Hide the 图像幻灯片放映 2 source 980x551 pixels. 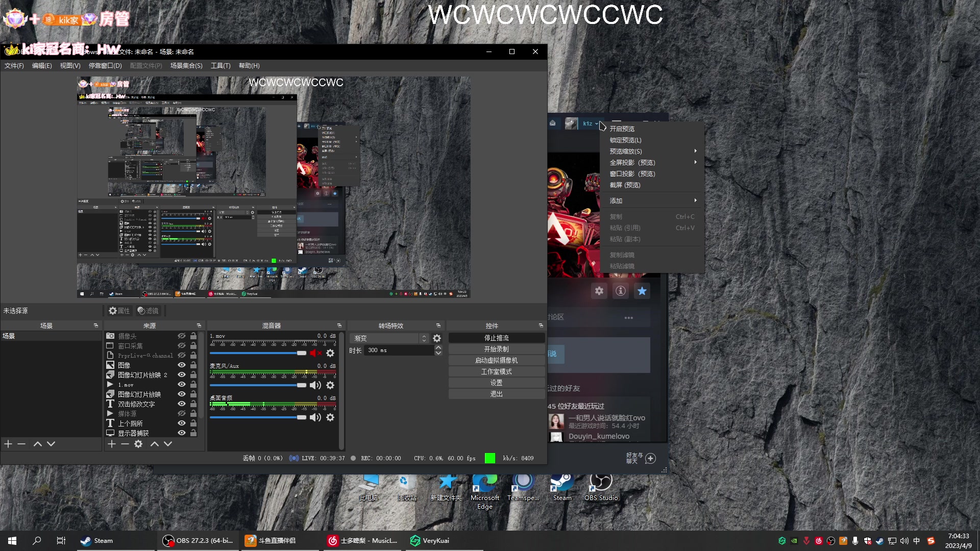pyautogui.click(x=181, y=375)
